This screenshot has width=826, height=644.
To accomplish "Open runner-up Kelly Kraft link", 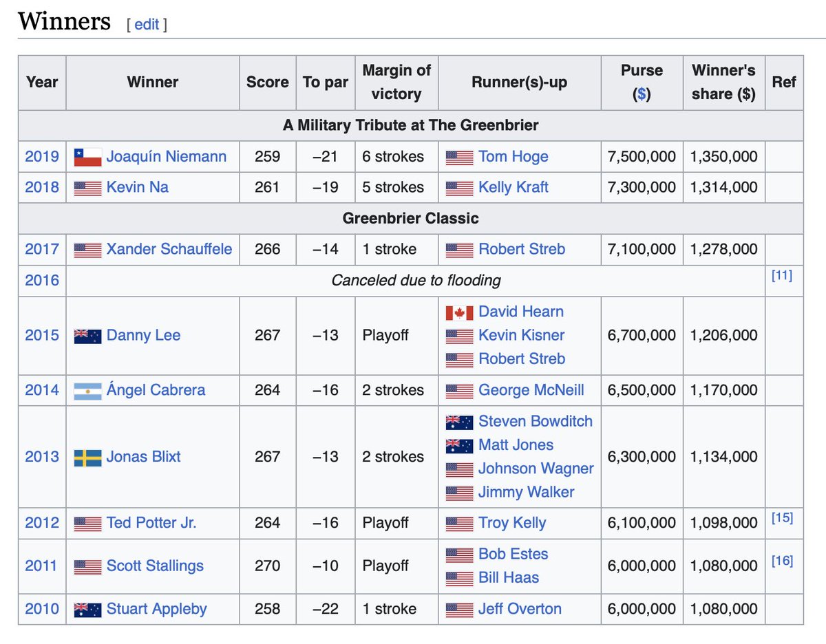I will [513, 187].
